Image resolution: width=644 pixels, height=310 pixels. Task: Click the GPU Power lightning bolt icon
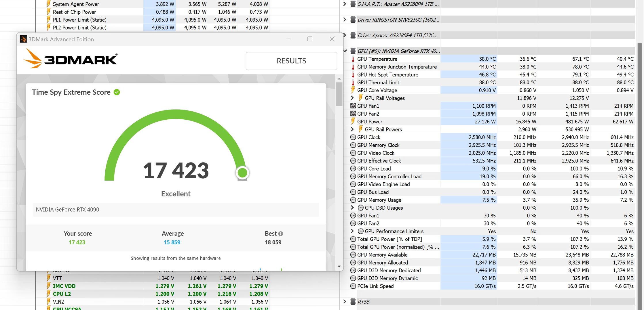tap(353, 121)
